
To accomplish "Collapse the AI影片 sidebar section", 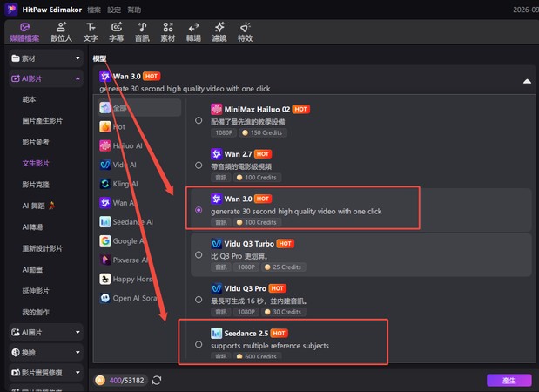I will tap(46, 78).
